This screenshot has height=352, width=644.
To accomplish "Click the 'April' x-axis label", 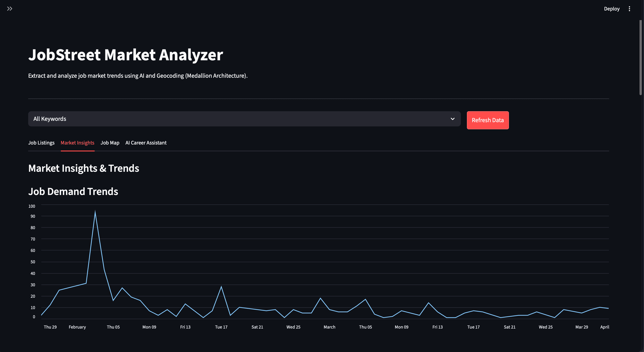I will (604, 327).
